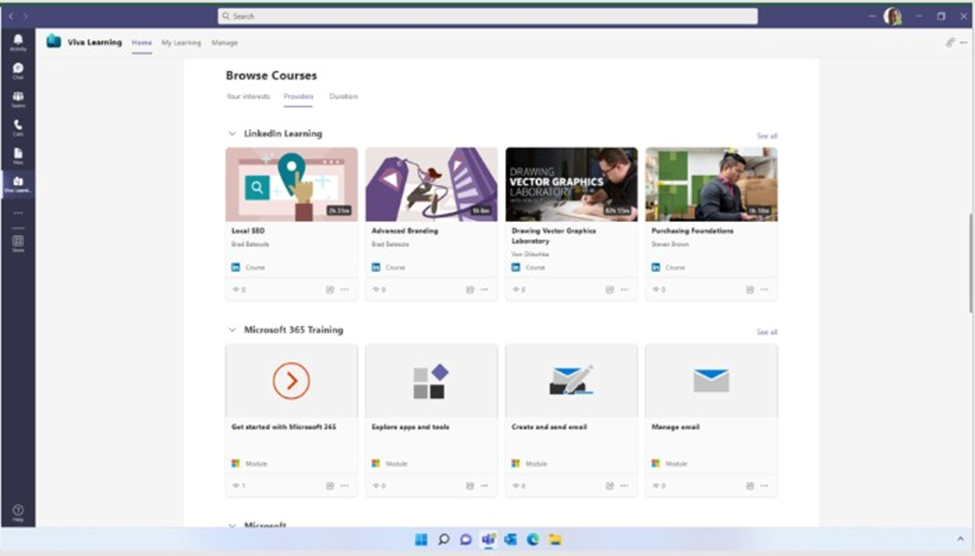This screenshot has width=975, height=556.
Task: Share the Purchasing Foundations course
Action: pos(749,289)
